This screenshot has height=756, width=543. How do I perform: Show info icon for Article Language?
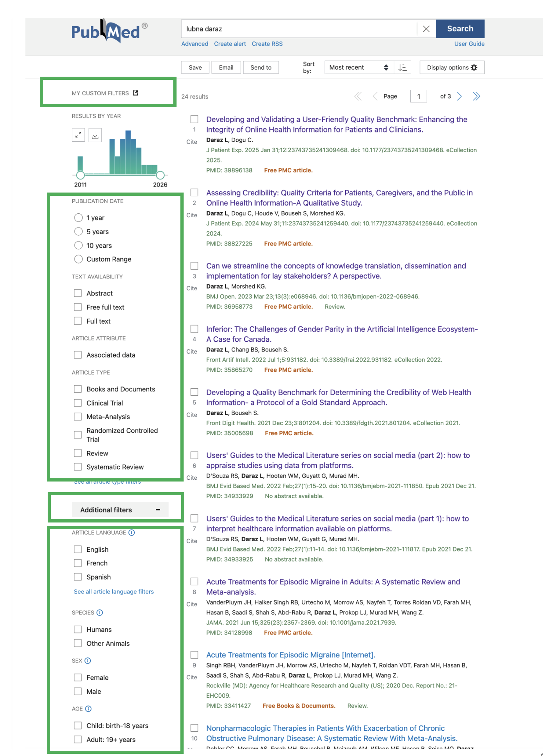click(x=132, y=532)
